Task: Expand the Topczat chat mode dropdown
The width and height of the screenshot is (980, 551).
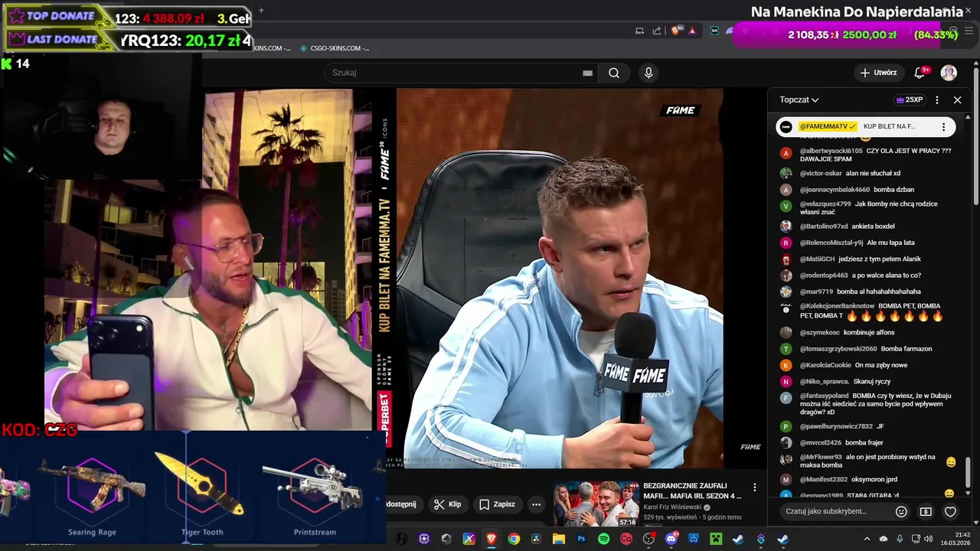Action: [799, 99]
